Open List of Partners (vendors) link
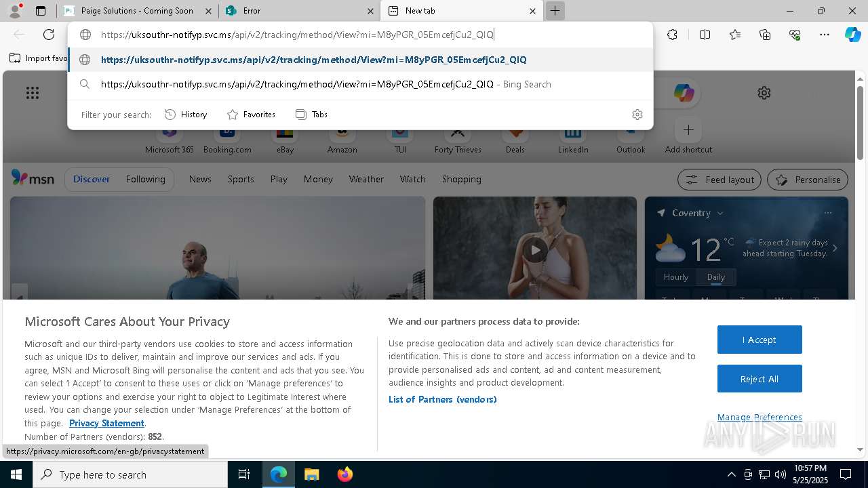This screenshot has width=868, height=488. (x=443, y=399)
